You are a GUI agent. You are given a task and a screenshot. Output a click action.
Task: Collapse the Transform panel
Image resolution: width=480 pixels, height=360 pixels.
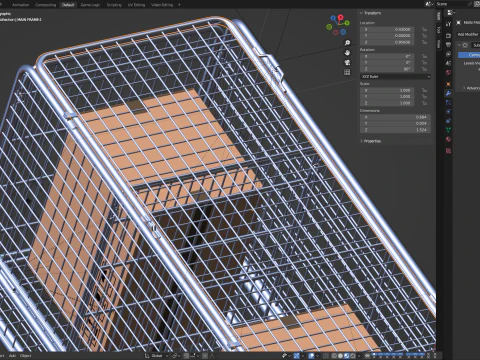click(361, 13)
